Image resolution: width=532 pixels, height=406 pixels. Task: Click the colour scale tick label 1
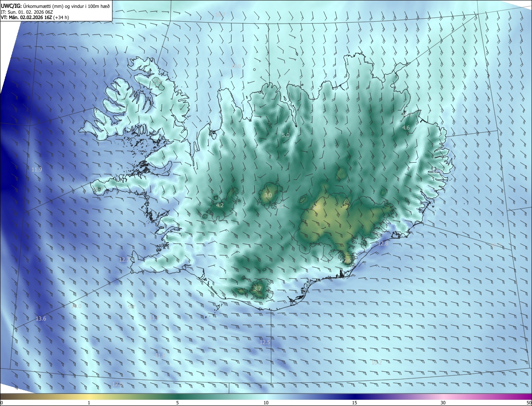pos(89,403)
